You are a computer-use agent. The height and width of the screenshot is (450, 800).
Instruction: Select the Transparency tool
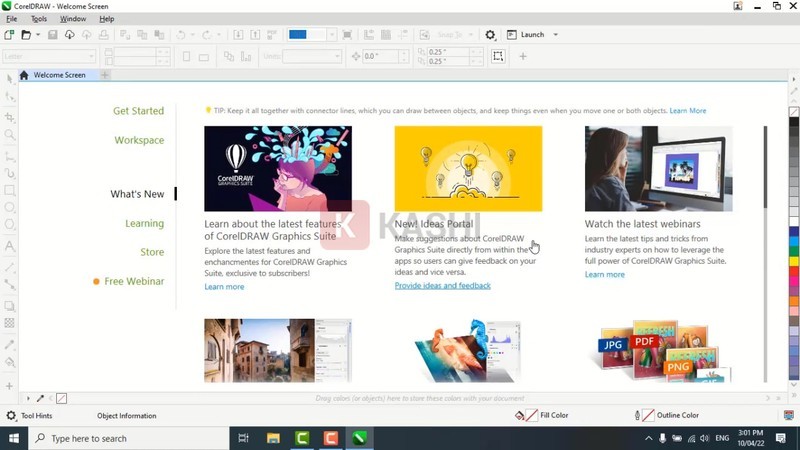[x=9, y=323]
